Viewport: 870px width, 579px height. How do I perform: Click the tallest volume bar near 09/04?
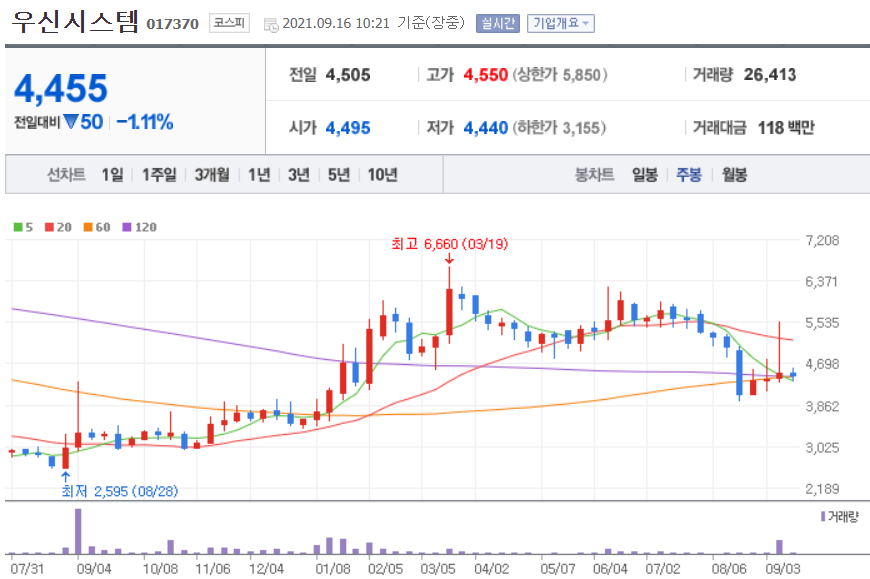tap(78, 531)
